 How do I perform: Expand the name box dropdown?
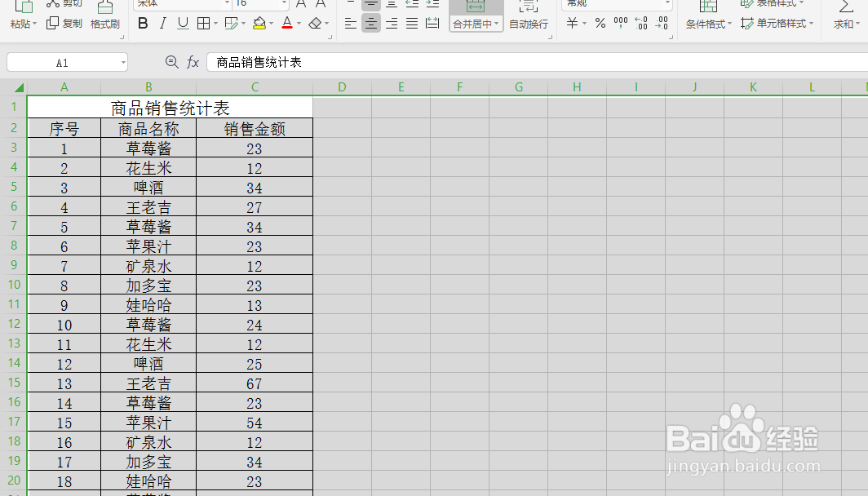(x=123, y=63)
